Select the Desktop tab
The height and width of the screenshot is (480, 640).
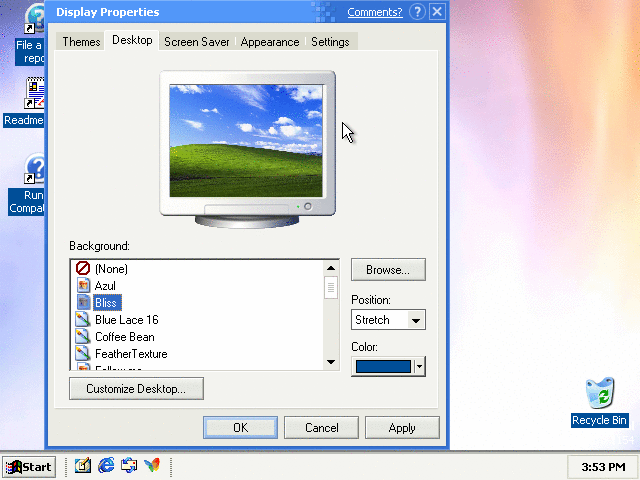132,40
